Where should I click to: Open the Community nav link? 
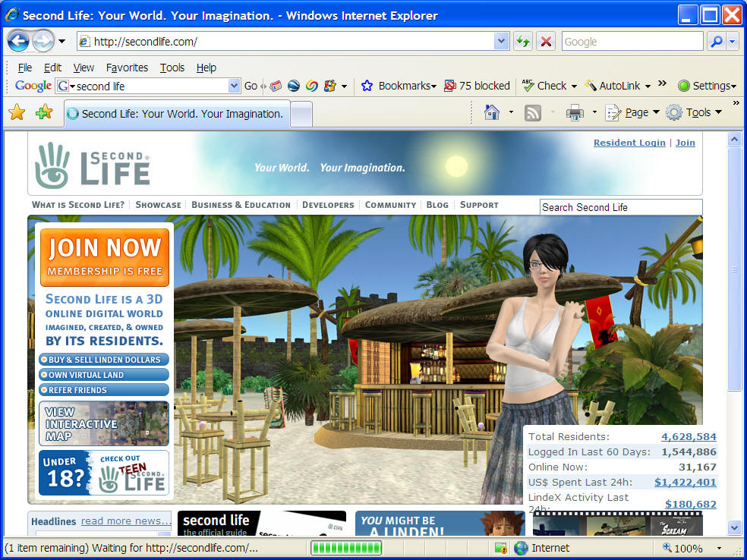pyautogui.click(x=390, y=205)
